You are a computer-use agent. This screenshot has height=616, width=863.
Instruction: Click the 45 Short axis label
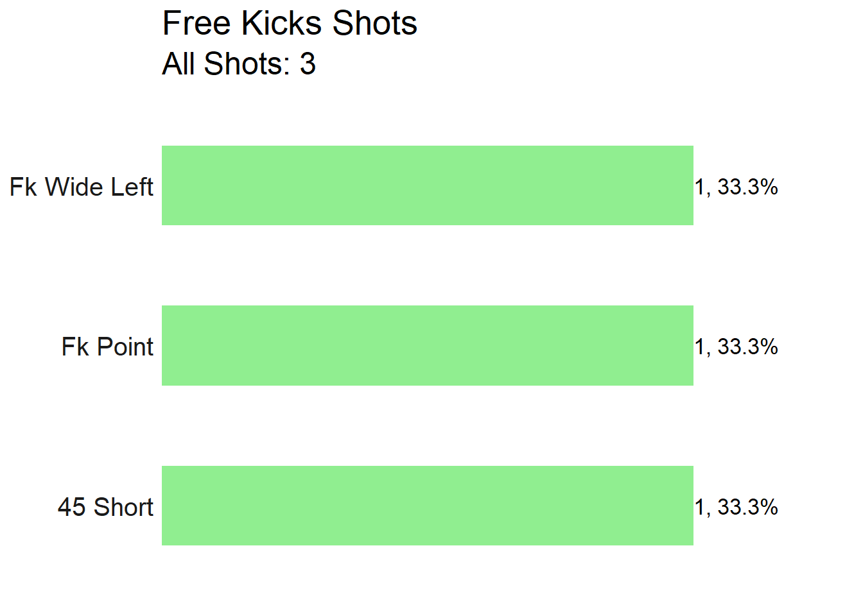click(106, 507)
